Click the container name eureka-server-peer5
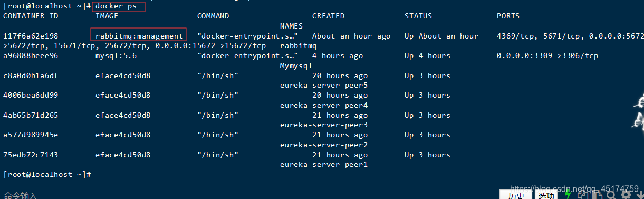This screenshot has width=644, height=199. [324, 85]
